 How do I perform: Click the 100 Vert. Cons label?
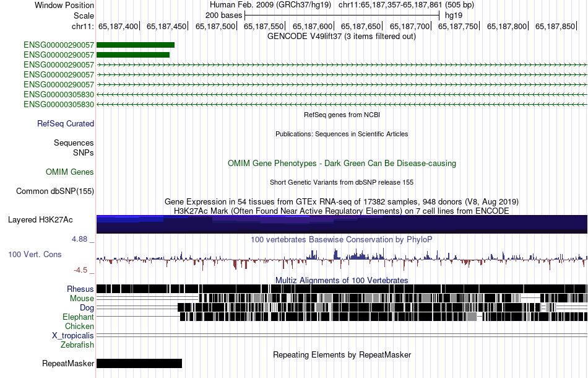[35, 255]
